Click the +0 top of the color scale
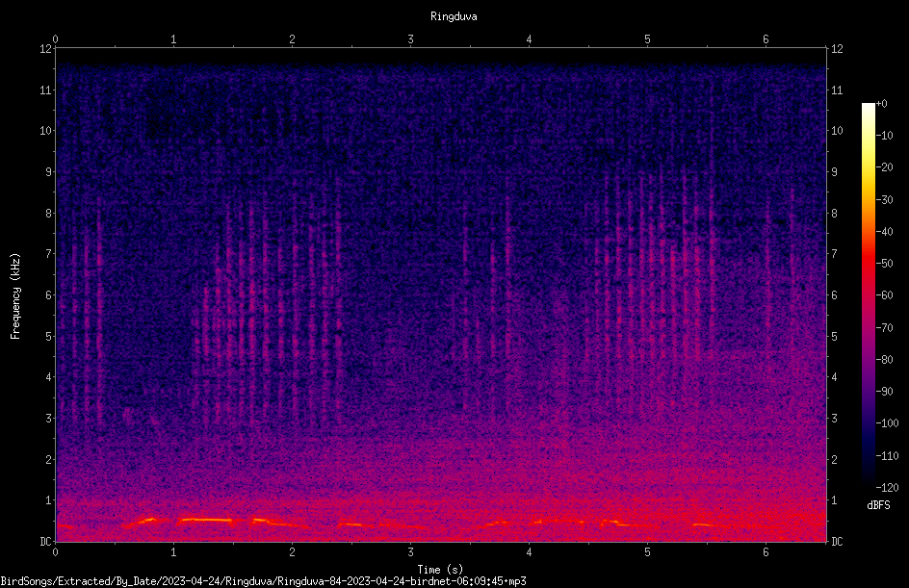Image resolution: width=909 pixels, height=588 pixels. click(882, 104)
